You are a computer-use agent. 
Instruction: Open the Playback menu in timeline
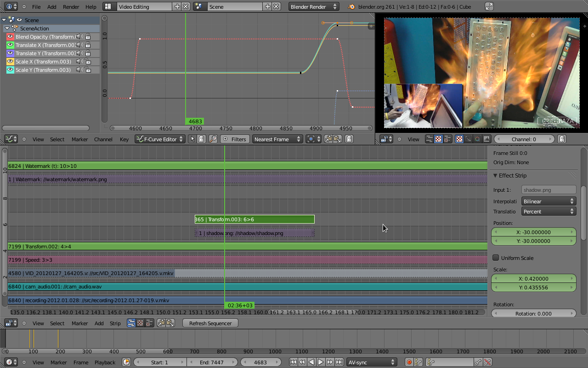[x=105, y=362]
